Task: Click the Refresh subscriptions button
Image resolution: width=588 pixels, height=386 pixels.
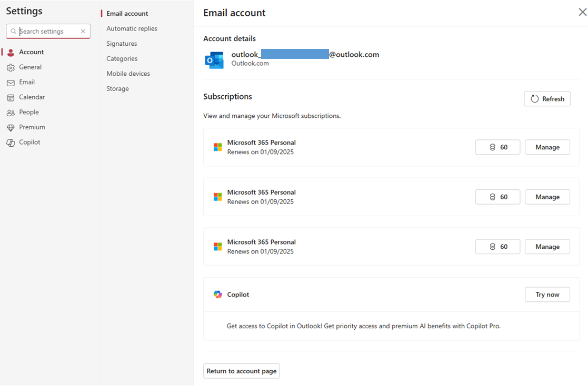Action: coord(547,98)
